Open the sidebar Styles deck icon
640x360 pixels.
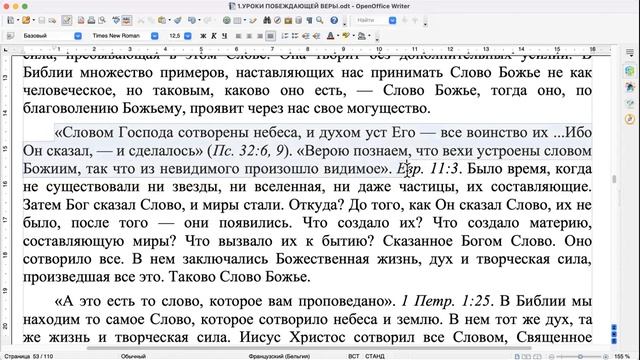pyautogui.click(x=630, y=87)
